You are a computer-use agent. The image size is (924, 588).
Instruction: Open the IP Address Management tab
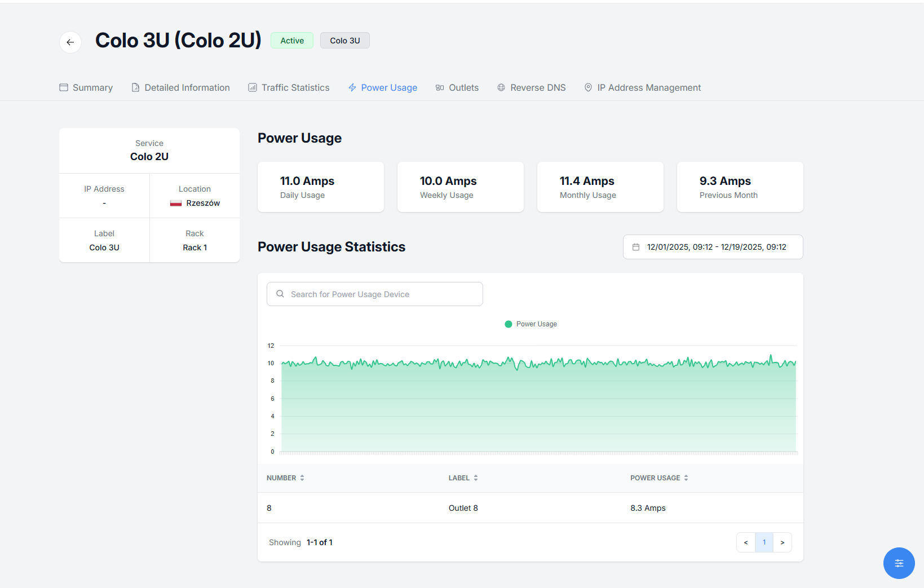[643, 87]
